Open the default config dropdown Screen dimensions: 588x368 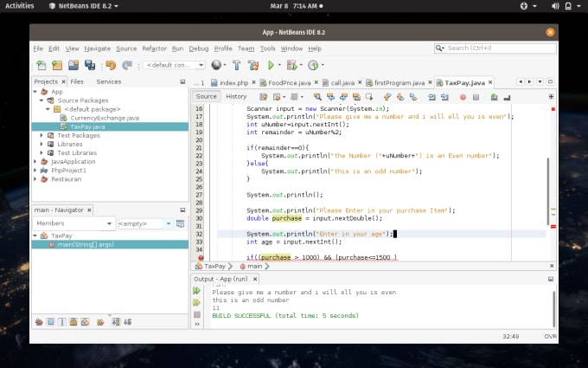(174, 65)
